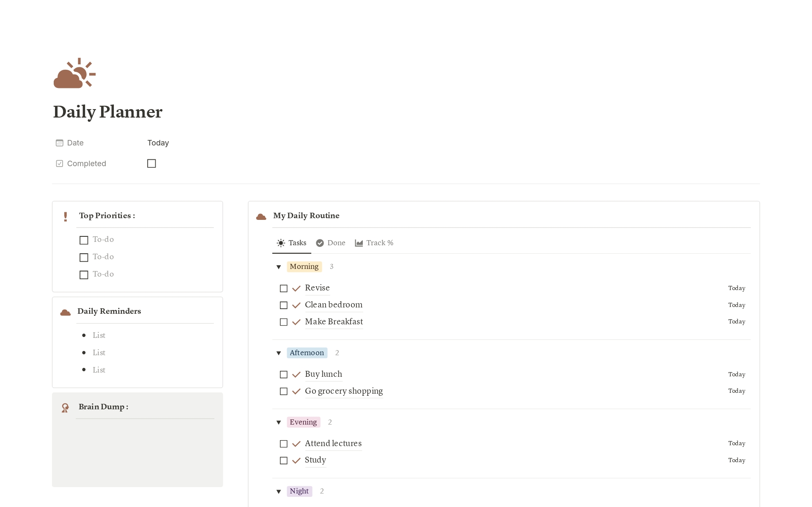The width and height of the screenshot is (812, 507).
Task: Click the pink Evening colored tag
Action: pos(303,422)
